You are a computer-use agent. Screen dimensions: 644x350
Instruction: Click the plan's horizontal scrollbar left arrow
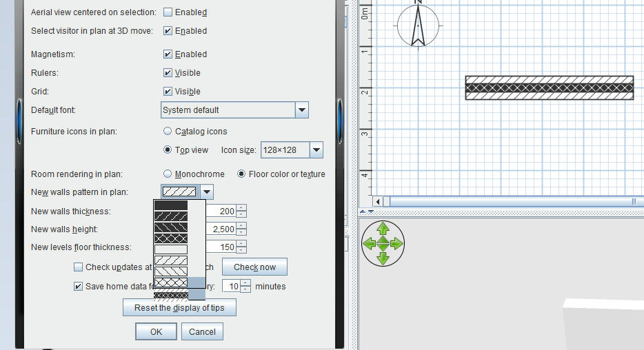coord(378,201)
